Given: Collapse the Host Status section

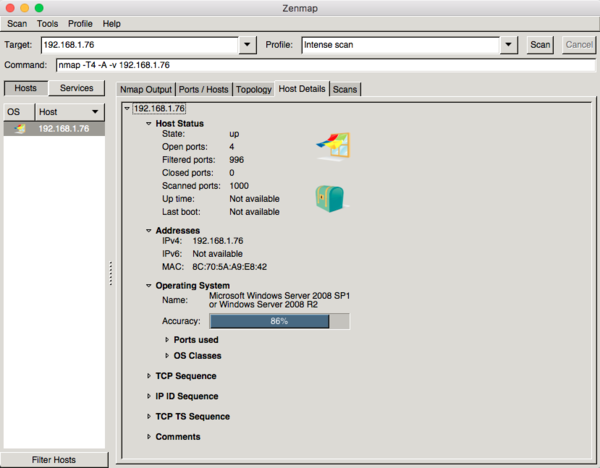Looking at the screenshot, I should [148, 124].
